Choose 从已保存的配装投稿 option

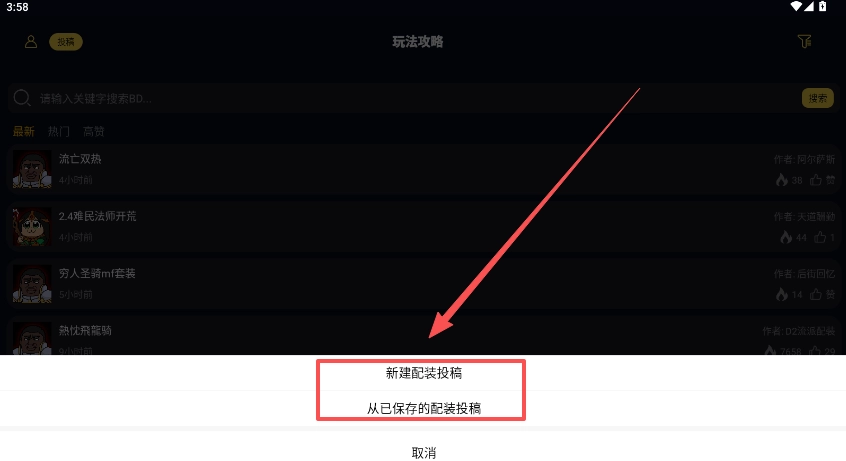[423, 409]
